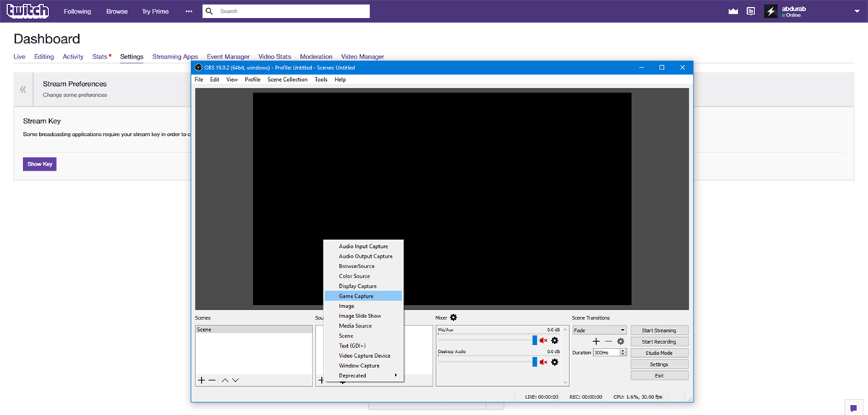
Task: Open the OBS File menu
Action: 199,80
